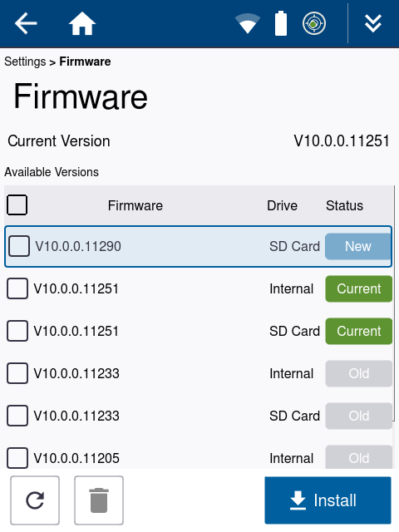This screenshot has height=532, width=399.
Task: Click the trash delete icon
Action: 99,500
